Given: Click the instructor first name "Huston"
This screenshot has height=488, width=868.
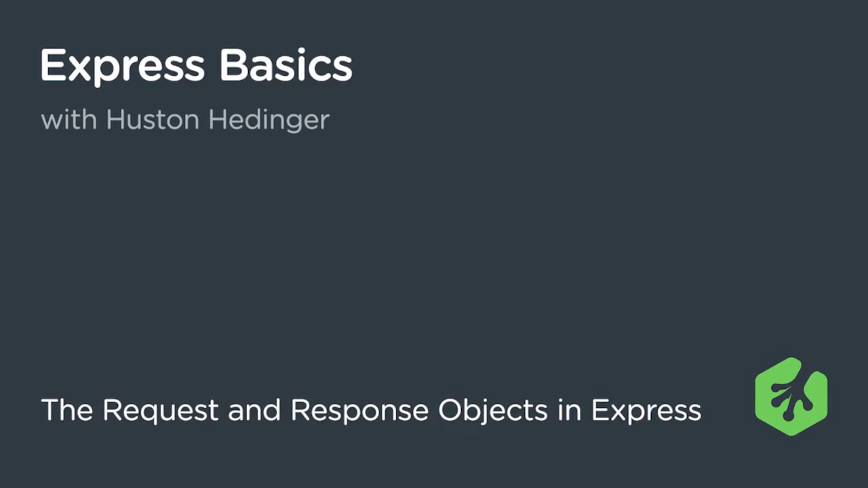Looking at the screenshot, I should click(x=153, y=119).
